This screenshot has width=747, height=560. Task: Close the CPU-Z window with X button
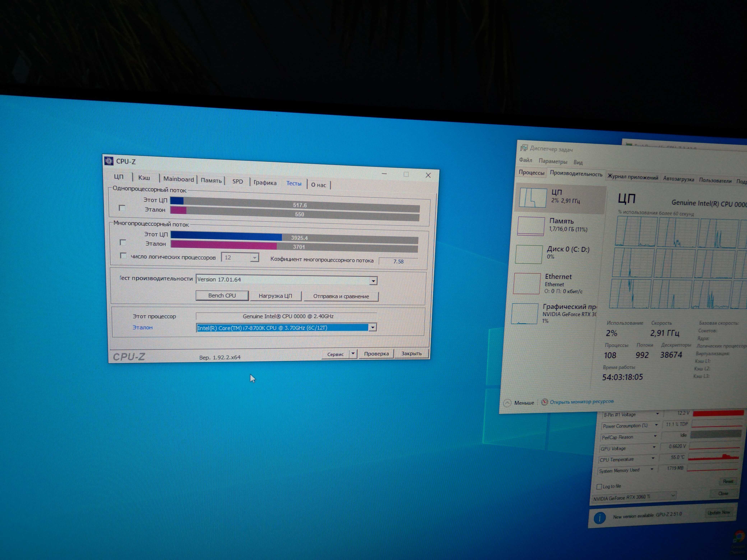tap(428, 175)
